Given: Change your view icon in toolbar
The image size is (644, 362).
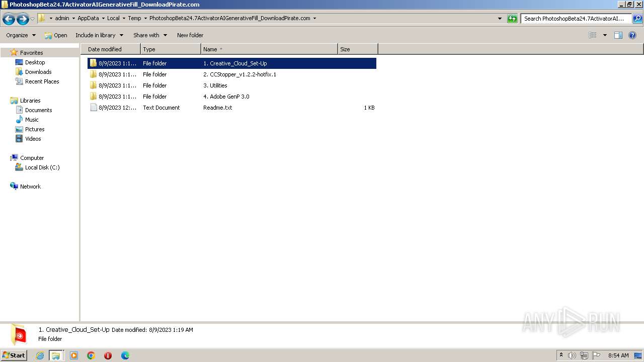Looking at the screenshot, I should 593,35.
